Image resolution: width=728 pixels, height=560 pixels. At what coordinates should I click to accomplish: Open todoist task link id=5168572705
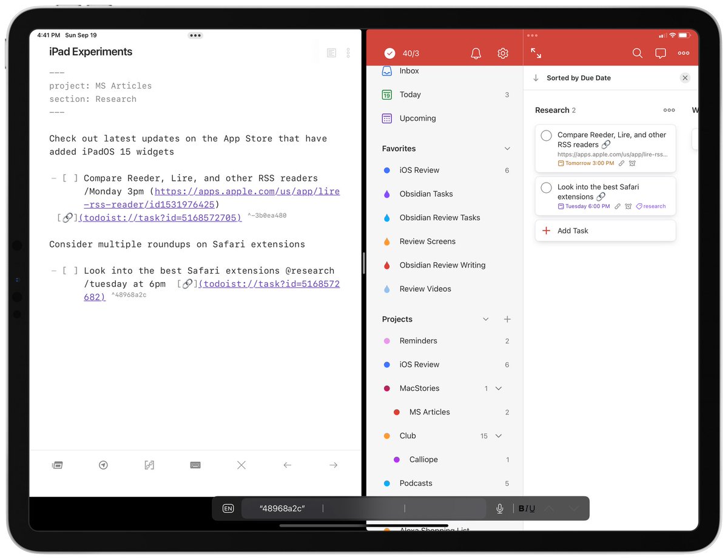160,217
